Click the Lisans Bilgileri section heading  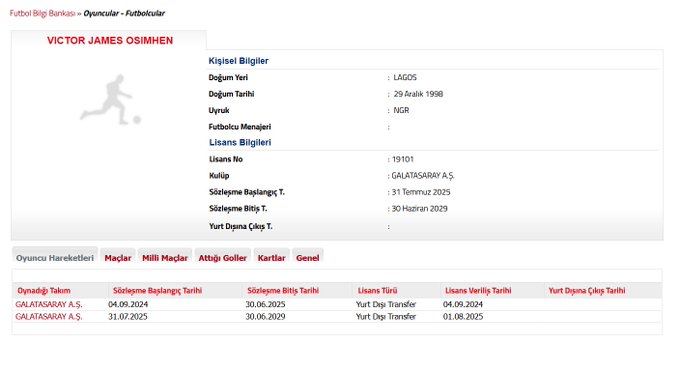tap(240, 142)
